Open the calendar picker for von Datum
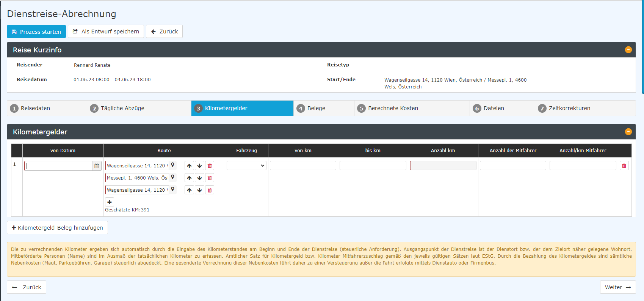The height and width of the screenshot is (301, 644). click(x=97, y=166)
